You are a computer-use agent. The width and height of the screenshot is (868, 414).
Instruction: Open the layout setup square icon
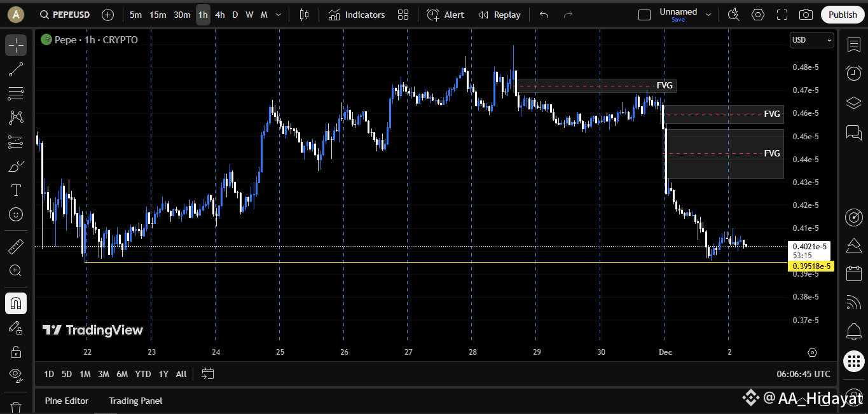pos(644,15)
